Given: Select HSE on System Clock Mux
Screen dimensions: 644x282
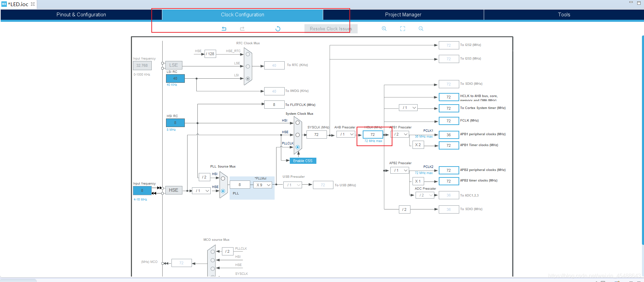Looking at the screenshot, I should click(298, 135).
